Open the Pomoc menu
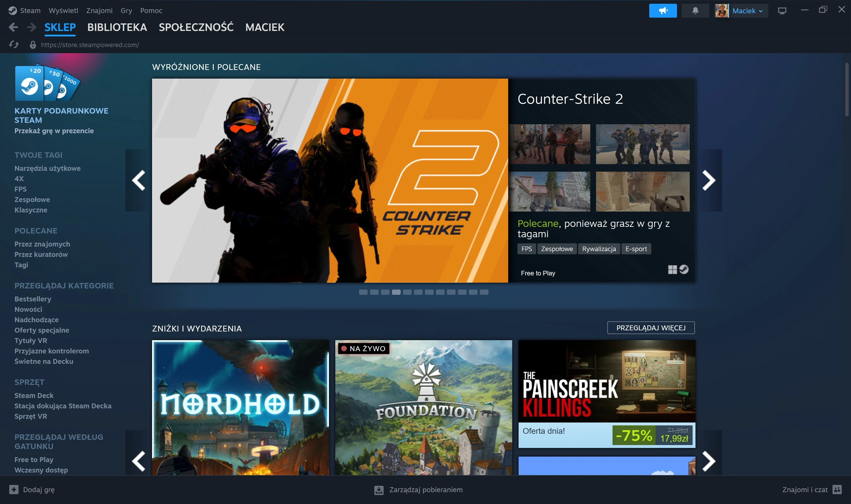This screenshot has width=851, height=504. [151, 10]
